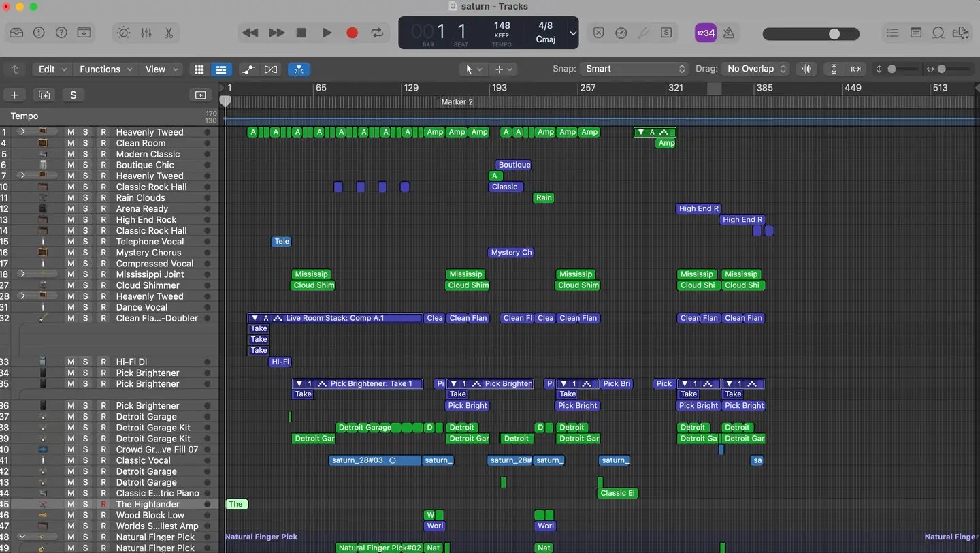Open the Functions menu
980x553 pixels.
coord(105,69)
